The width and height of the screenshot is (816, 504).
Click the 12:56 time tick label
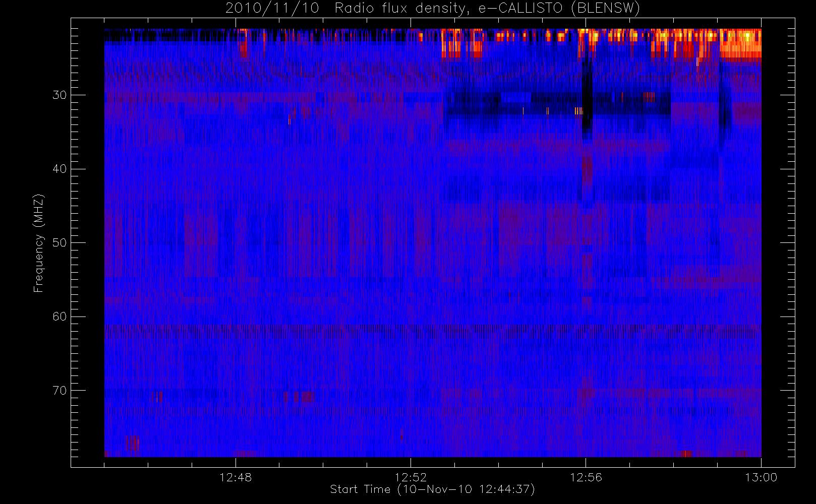pyautogui.click(x=586, y=477)
